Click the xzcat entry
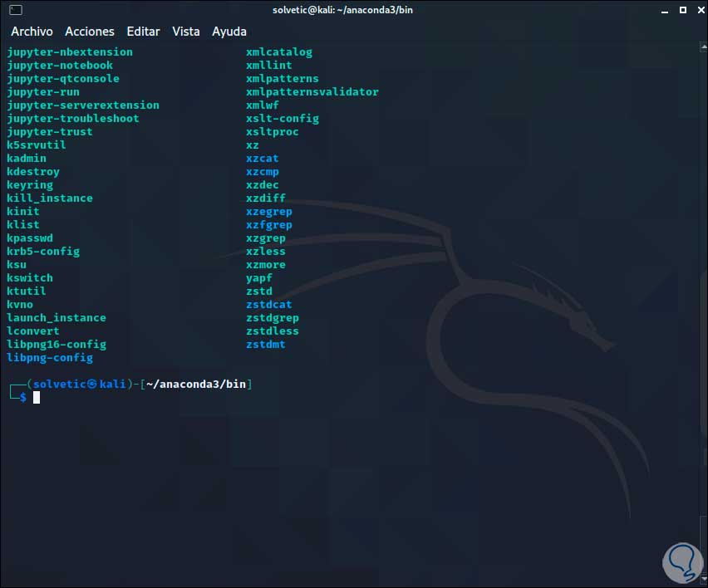This screenshot has width=708, height=588. coord(263,159)
